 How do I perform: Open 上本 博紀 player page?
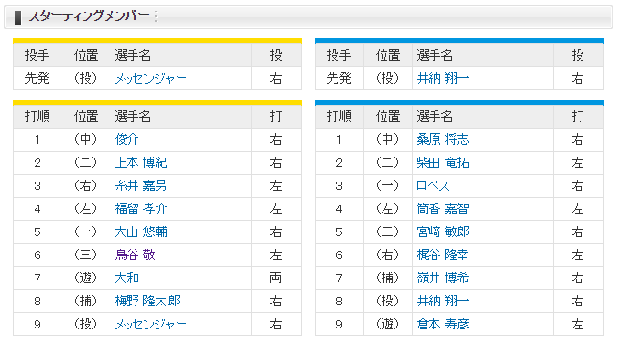(141, 162)
